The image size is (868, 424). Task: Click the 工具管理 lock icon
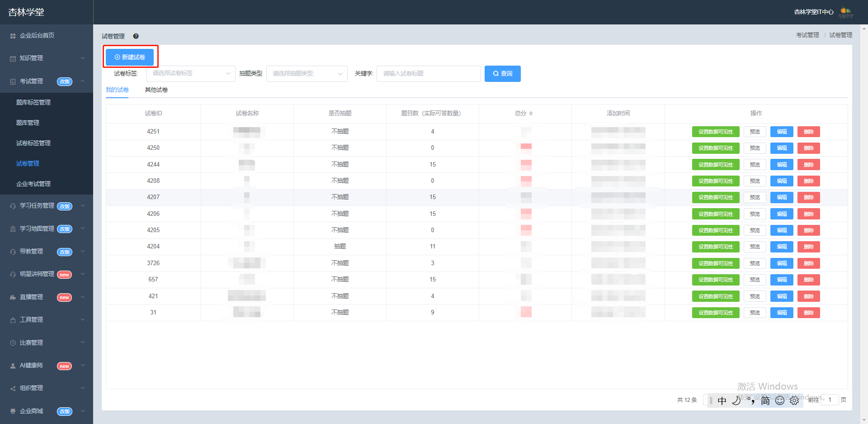(13, 320)
